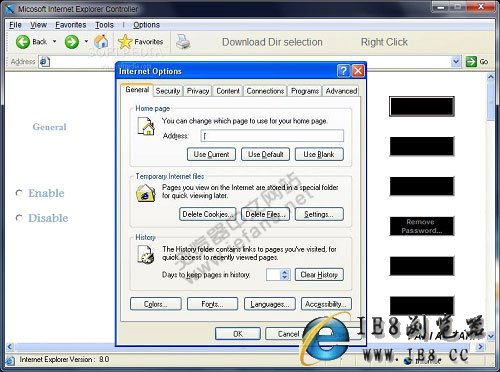Open the Tools menu
The image size is (500, 372).
click(x=104, y=25)
